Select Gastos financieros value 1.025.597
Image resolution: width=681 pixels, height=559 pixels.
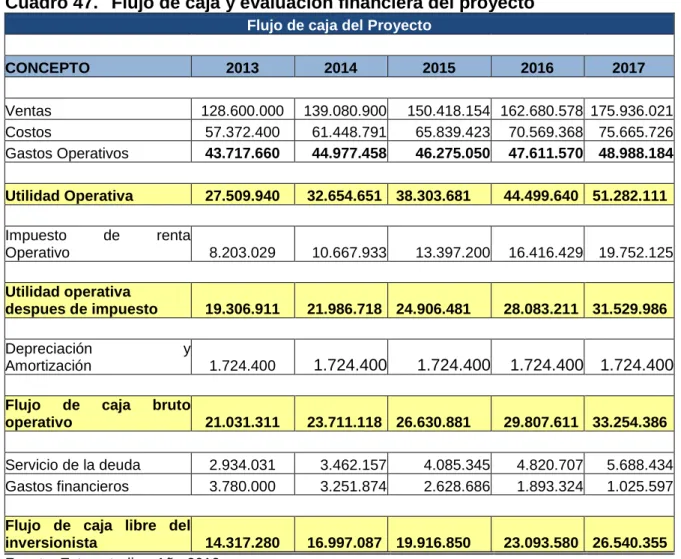[640, 486]
